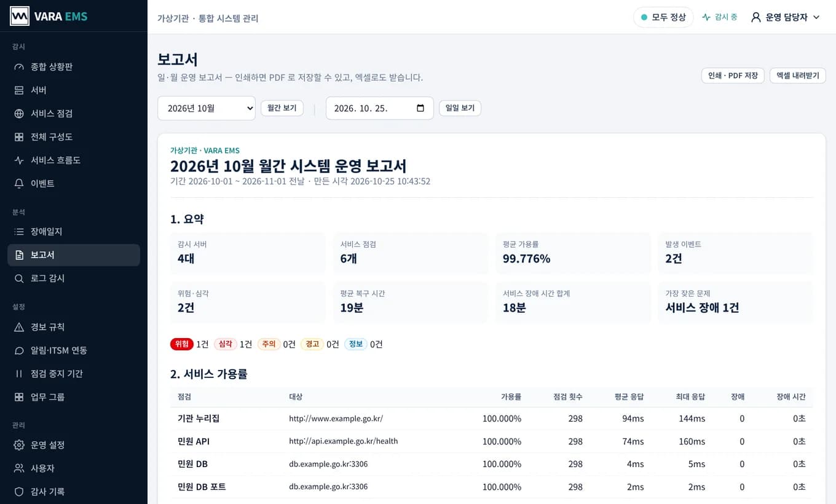The height and width of the screenshot is (504, 836).
Task: Go to the 보고서 menu item
Action: tap(74, 255)
